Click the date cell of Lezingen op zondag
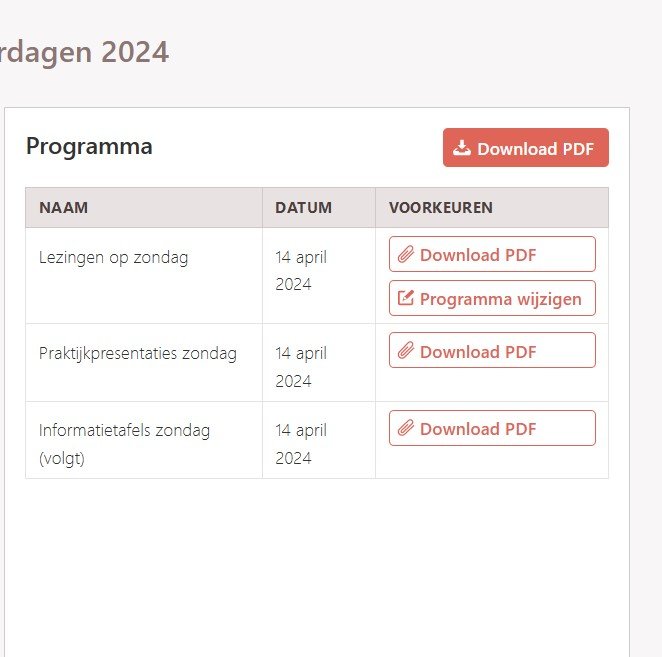 pos(301,270)
